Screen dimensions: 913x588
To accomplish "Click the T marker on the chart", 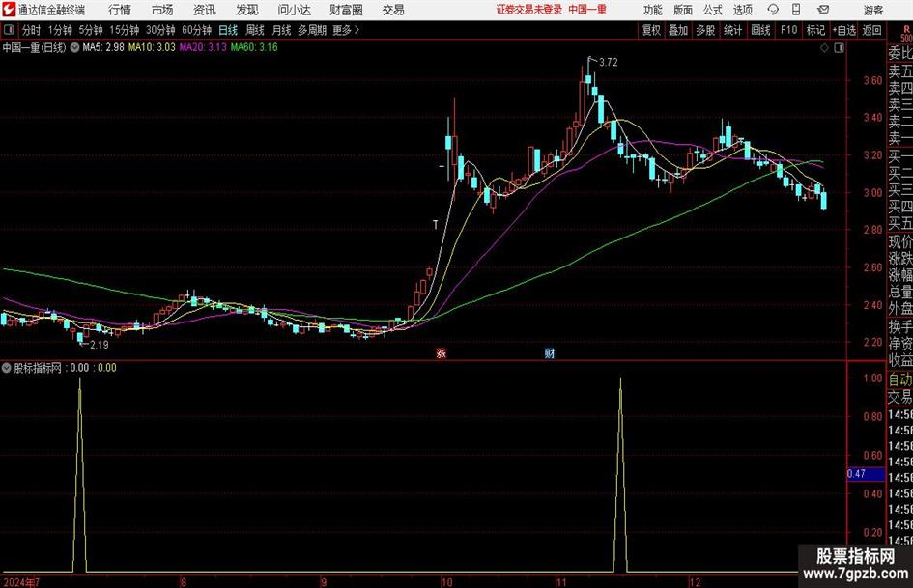I will (x=435, y=225).
